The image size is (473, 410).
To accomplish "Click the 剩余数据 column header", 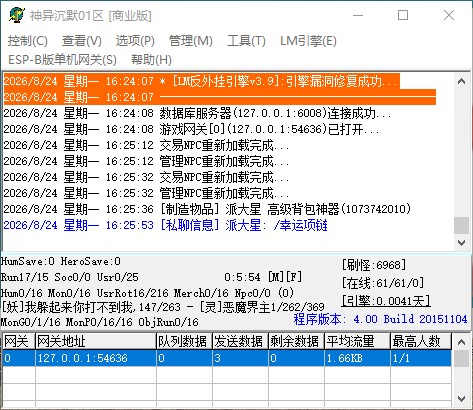I will pyautogui.click(x=296, y=341).
